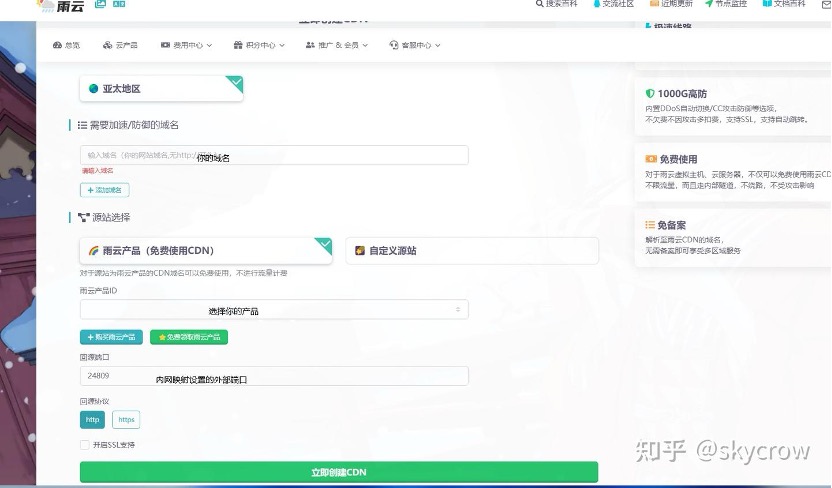The width and height of the screenshot is (832, 488).
Task: Open the 雨云产品ID product select dropdown
Action: point(274,310)
